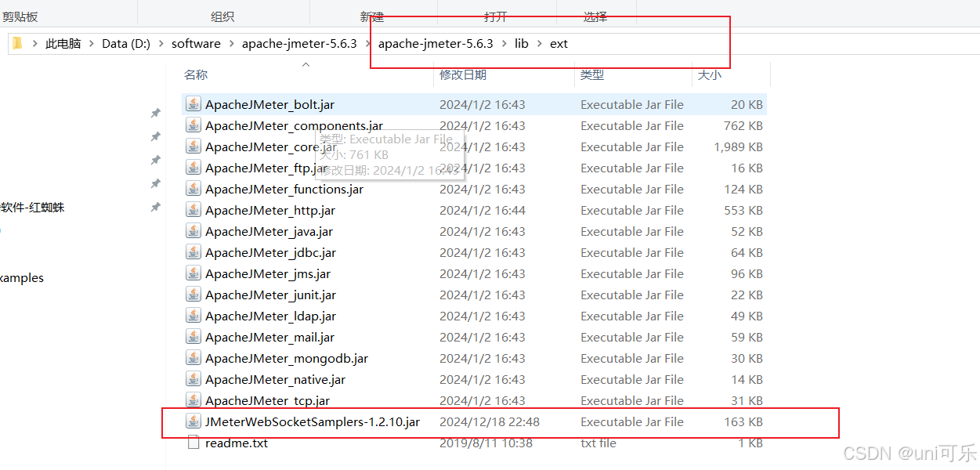Viewport: 980px width, 470px height.
Task: Click the date 2024/12/18 22:48
Action: click(x=490, y=421)
